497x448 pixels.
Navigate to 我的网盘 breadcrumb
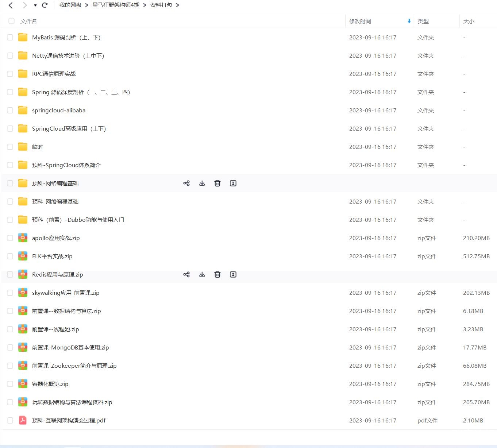click(x=70, y=5)
